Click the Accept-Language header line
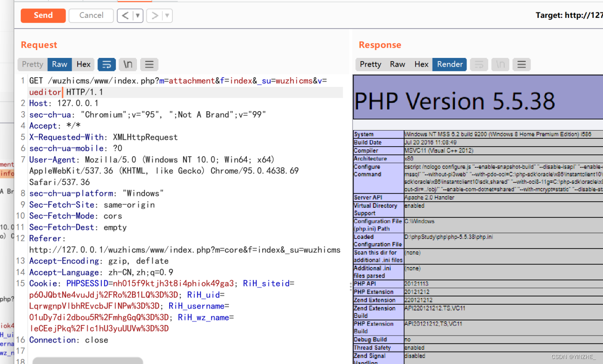 pyautogui.click(x=101, y=272)
